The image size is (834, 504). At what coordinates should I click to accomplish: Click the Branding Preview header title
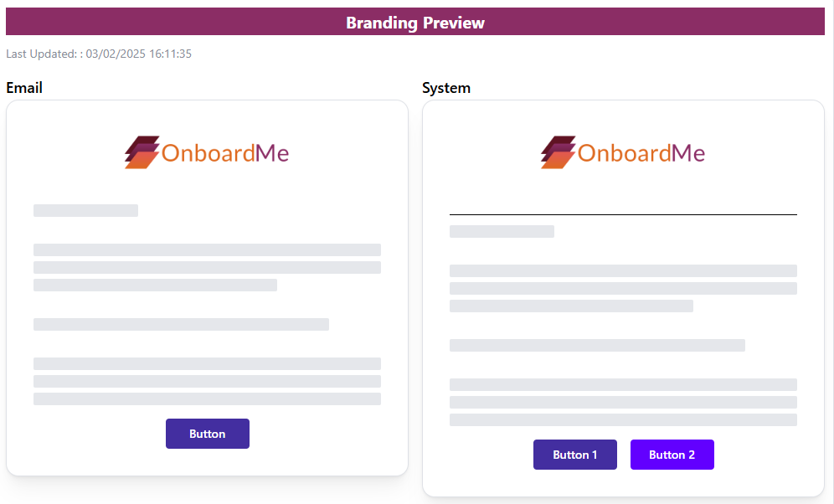[415, 23]
